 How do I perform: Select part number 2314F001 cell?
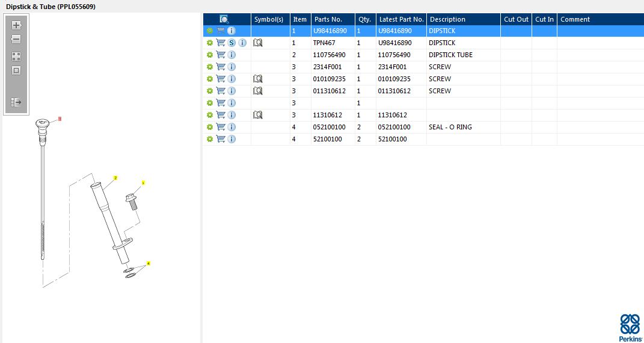(x=333, y=67)
